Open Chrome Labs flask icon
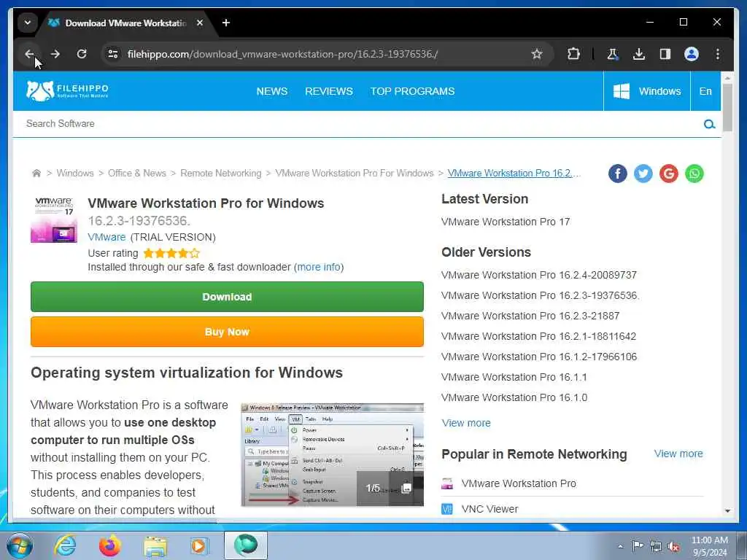 click(613, 54)
